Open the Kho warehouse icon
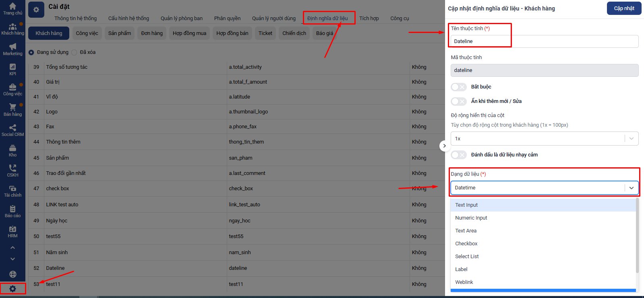 tap(12, 148)
